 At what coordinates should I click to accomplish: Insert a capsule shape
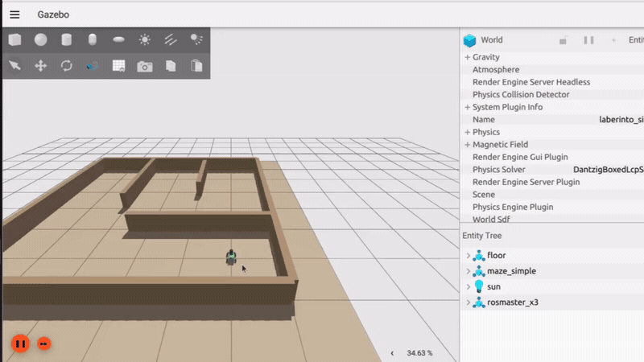pyautogui.click(x=93, y=39)
